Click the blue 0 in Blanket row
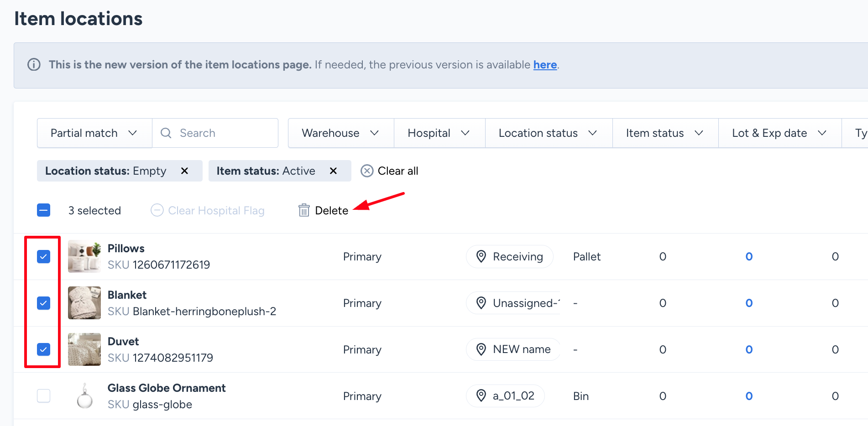This screenshot has width=868, height=426. (749, 303)
